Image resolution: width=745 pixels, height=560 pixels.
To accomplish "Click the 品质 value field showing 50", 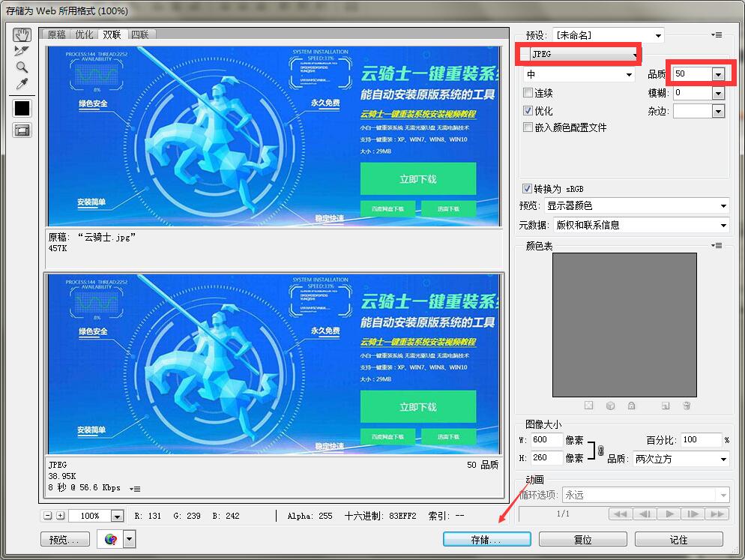I will tap(693, 73).
